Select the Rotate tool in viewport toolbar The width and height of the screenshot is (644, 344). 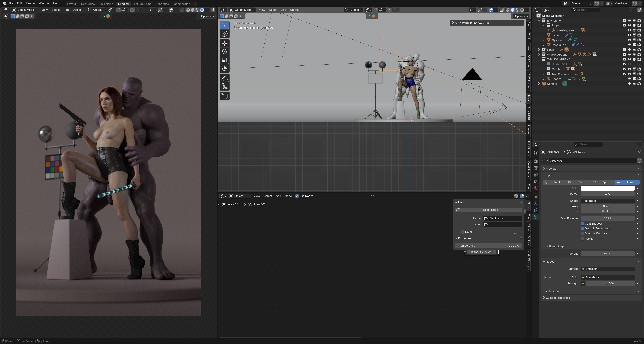(x=224, y=52)
